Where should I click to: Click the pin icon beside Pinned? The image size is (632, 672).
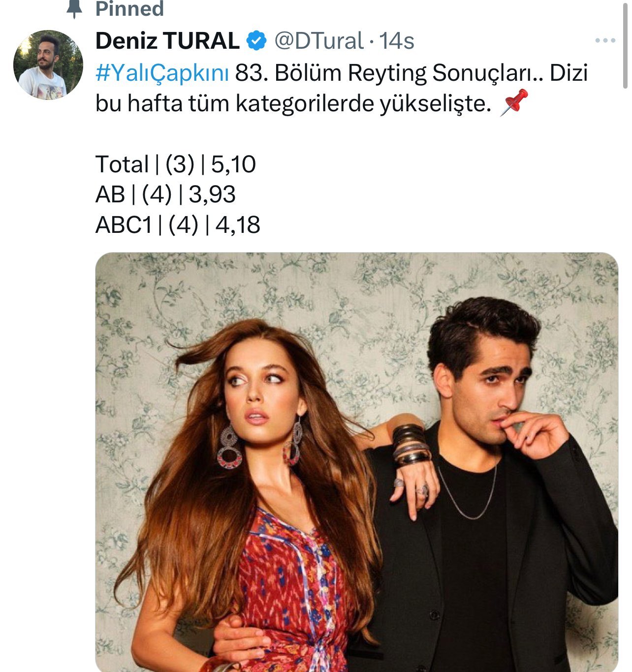coord(74,8)
